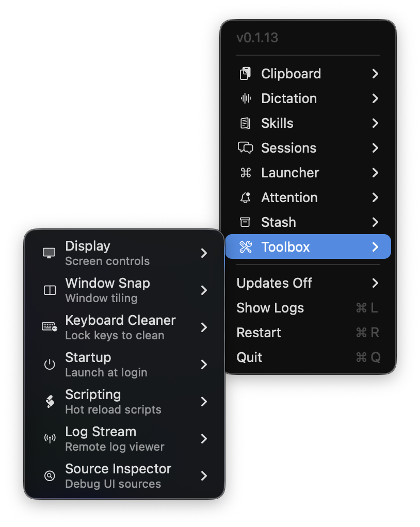Click the Log Stream antenna icon
This screenshot has height=527, width=420.
click(x=50, y=438)
